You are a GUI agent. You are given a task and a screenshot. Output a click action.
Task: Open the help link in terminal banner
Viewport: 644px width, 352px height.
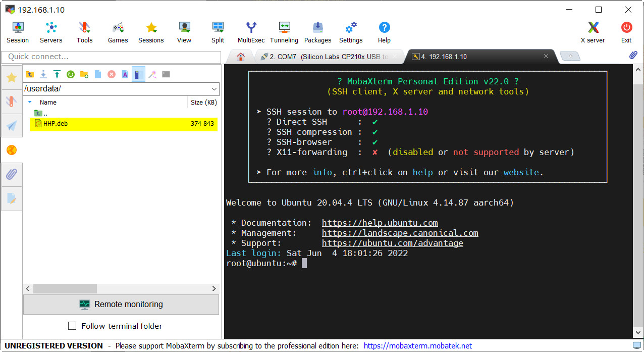[x=423, y=172]
